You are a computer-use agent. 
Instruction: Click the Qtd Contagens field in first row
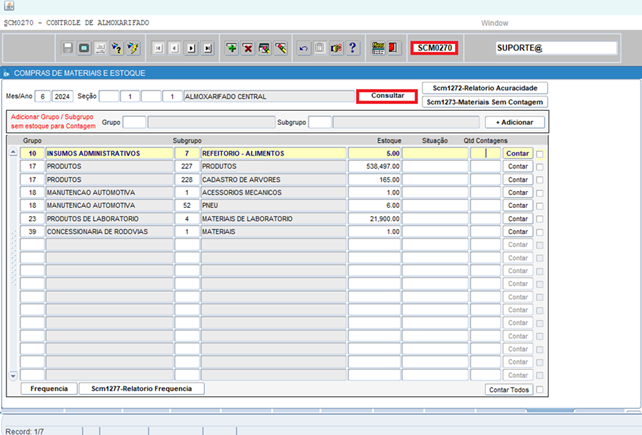pos(485,154)
